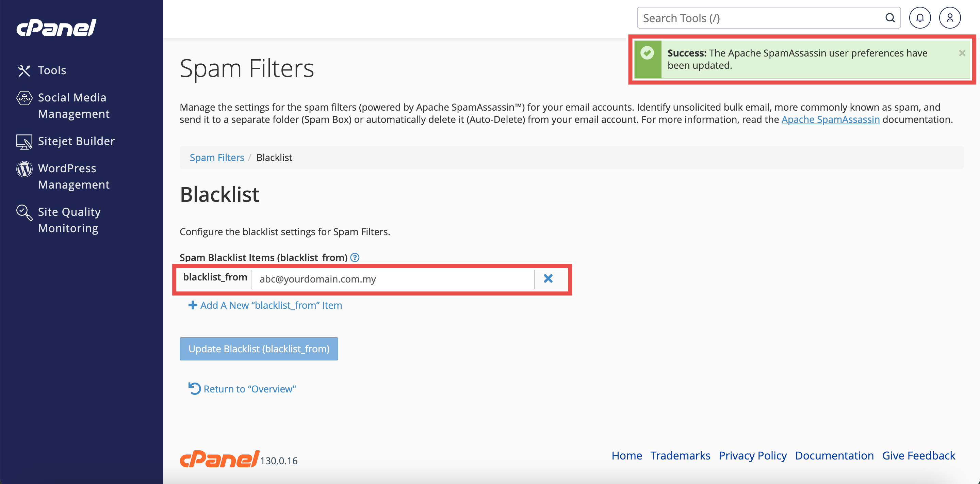The height and width of the screenshot is (484, 980).
Task: Remove the abc@yourdomain.com.my blacklist entry
Action: click(548, 278)
